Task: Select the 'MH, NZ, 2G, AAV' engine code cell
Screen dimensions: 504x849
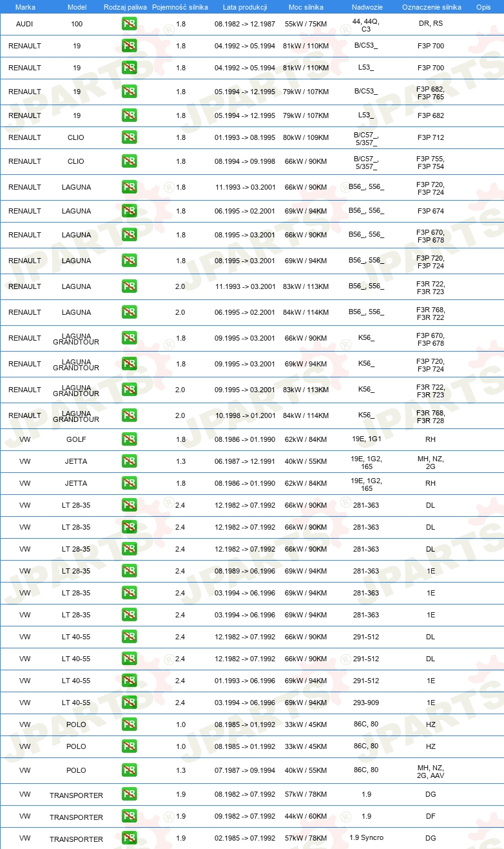Action: point(431,772)
